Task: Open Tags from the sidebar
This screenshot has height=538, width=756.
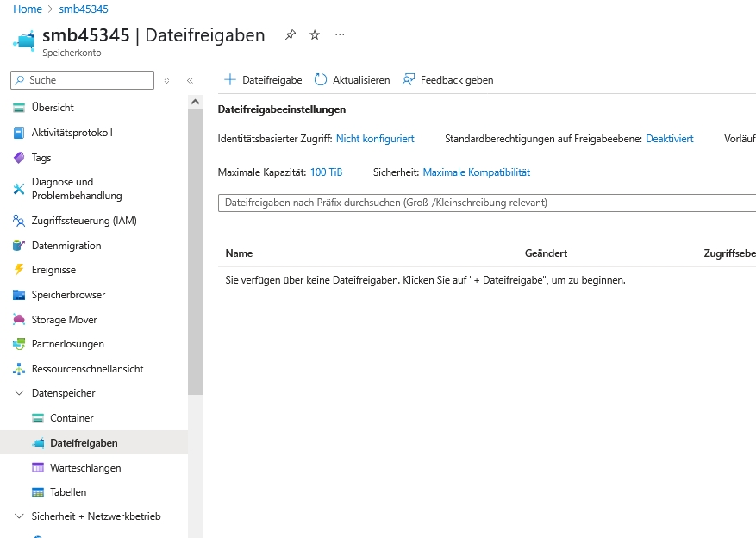Action: coord(41,158)
